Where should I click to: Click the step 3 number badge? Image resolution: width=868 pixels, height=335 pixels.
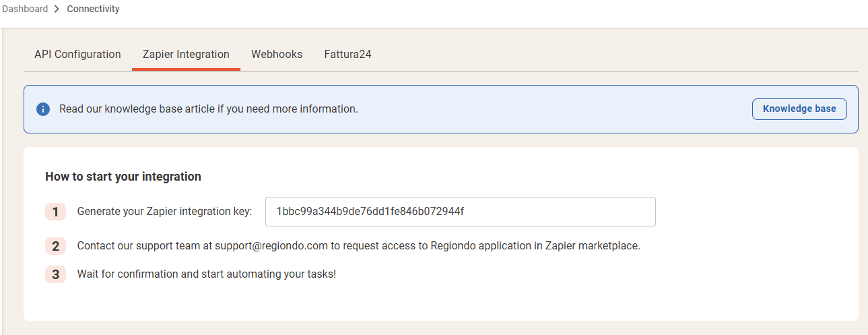pyautogui.click(x=55, y=274)
